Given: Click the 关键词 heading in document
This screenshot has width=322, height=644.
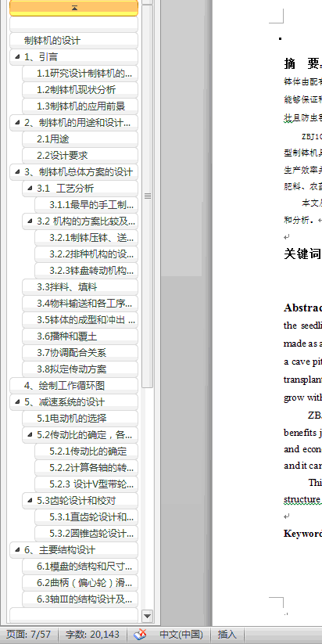Looking at the screenshot, I should (x=302, y=254).
